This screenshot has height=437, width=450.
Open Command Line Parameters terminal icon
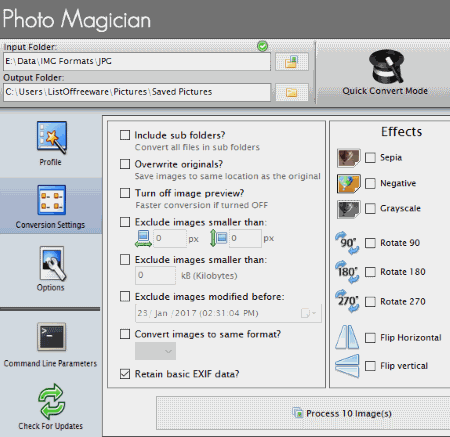coord(51,337)
